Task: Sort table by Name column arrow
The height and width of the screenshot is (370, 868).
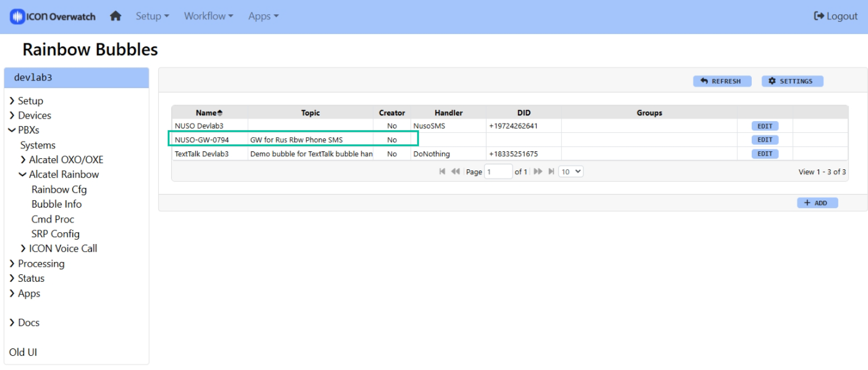Action: point(219,113)
